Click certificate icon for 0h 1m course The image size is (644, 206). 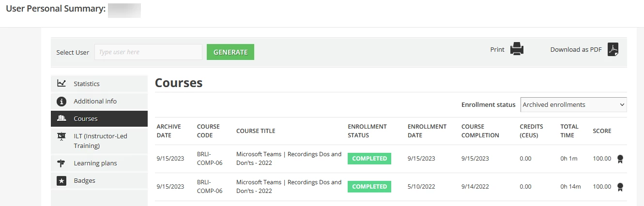[620, 159]
